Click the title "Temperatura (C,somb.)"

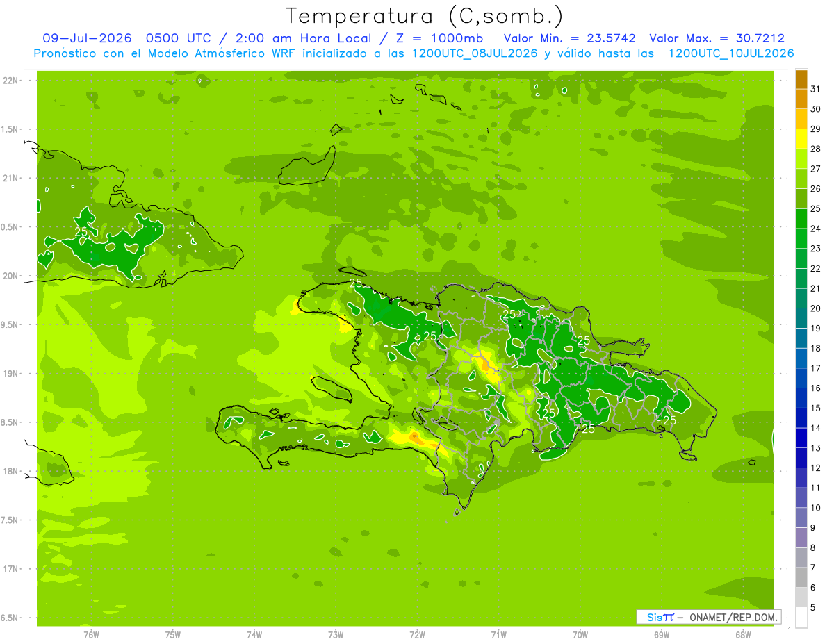[x=424, y=16]
